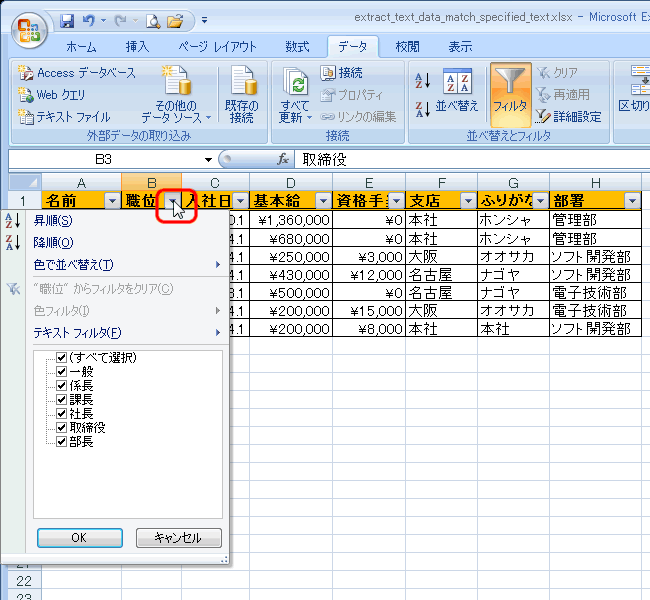Uncheck the 係長 checkbox
The height and width of the screenshot is (600, 650).
tap(61, 386)
